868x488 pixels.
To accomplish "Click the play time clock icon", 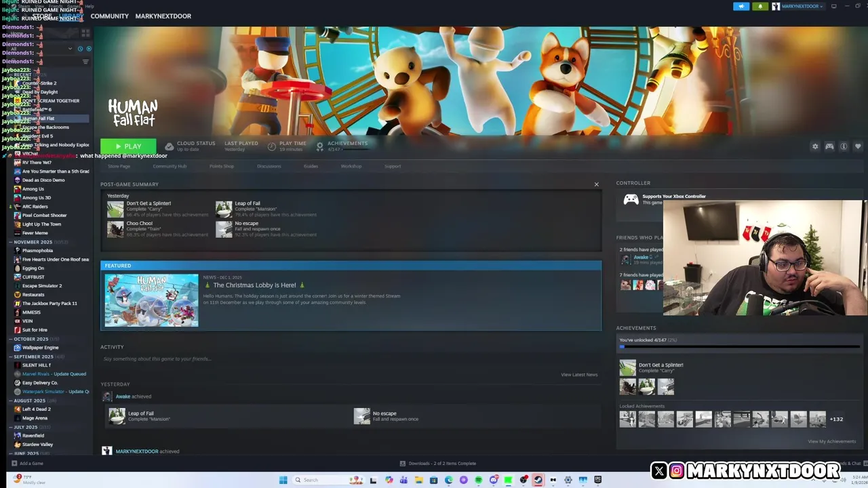I will (x=272, y=146).
